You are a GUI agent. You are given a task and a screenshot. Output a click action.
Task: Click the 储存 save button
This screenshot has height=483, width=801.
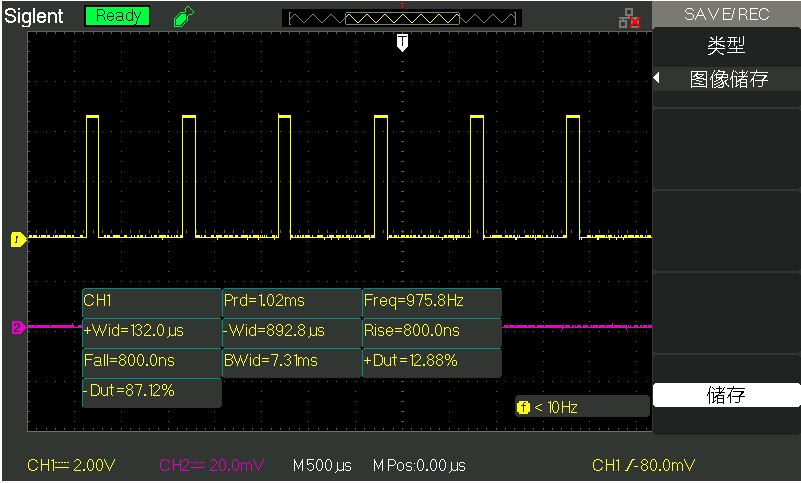click(x=726, y=395)
